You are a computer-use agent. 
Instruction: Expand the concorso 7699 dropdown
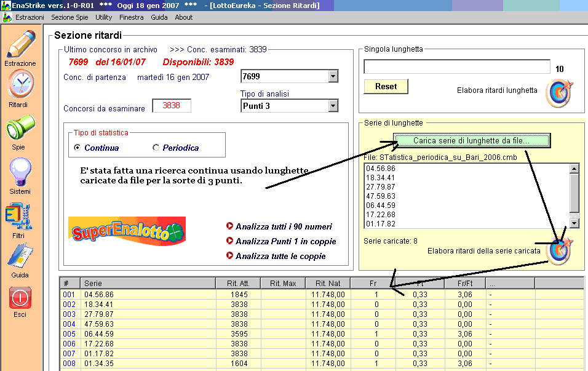click(333, 76)
